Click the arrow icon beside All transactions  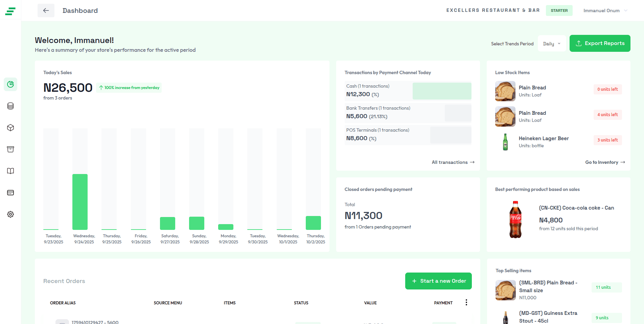coord(472,162)
